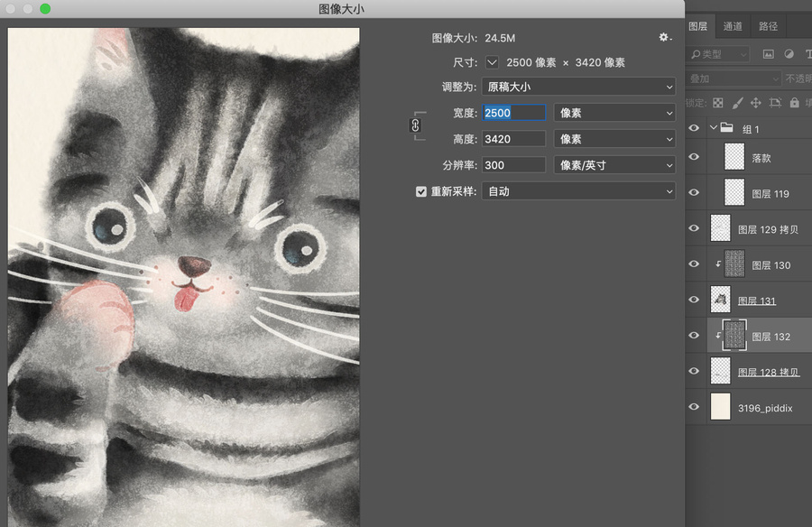
Task: Open the blend mode 叠加 dropdown
Action: [734, 79]
